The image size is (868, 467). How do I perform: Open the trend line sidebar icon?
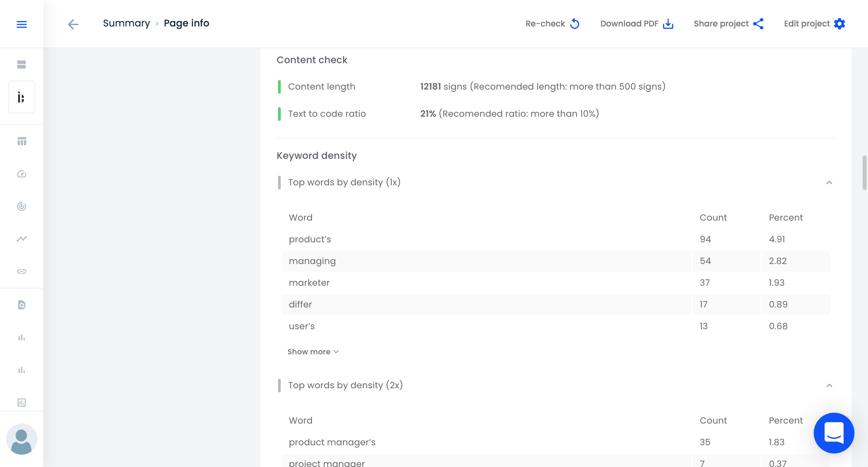22,239
